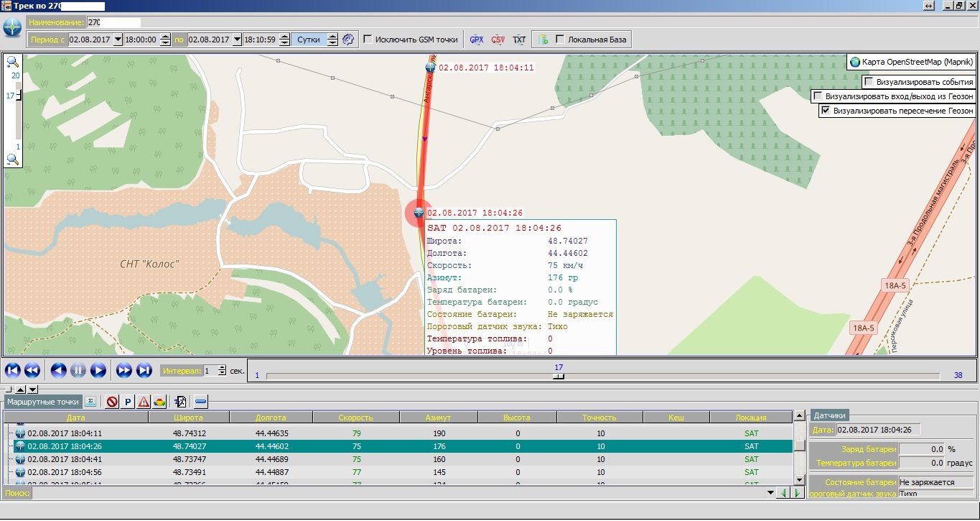Export track using the CSV icon
Viewport: 980px width, 521px height.
click(x=498, y=40)
